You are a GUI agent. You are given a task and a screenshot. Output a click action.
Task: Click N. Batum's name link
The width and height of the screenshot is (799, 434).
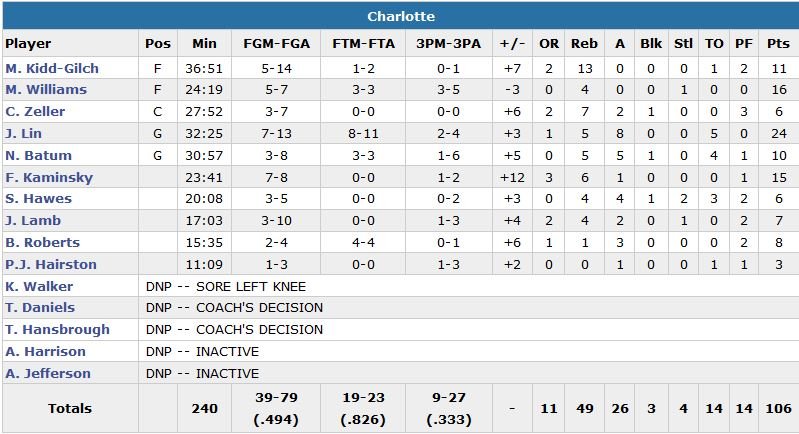pyautogui.click(x=36, y=155)
